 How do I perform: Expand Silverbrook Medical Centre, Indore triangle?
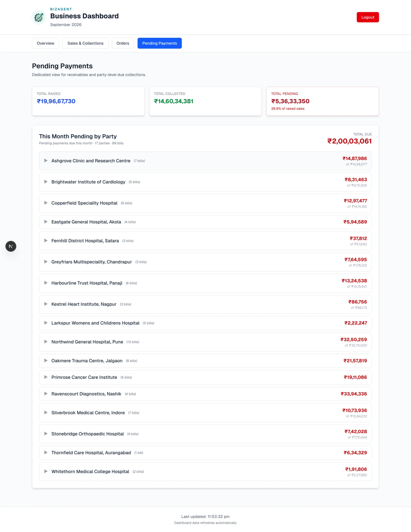pyautogui.click(x=46, y=413)
